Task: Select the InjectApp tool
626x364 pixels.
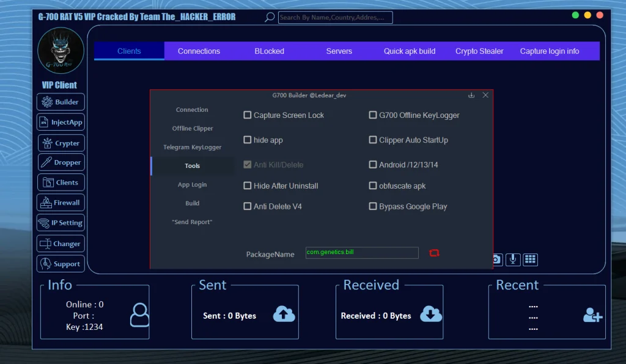Action: coord(60,122)
